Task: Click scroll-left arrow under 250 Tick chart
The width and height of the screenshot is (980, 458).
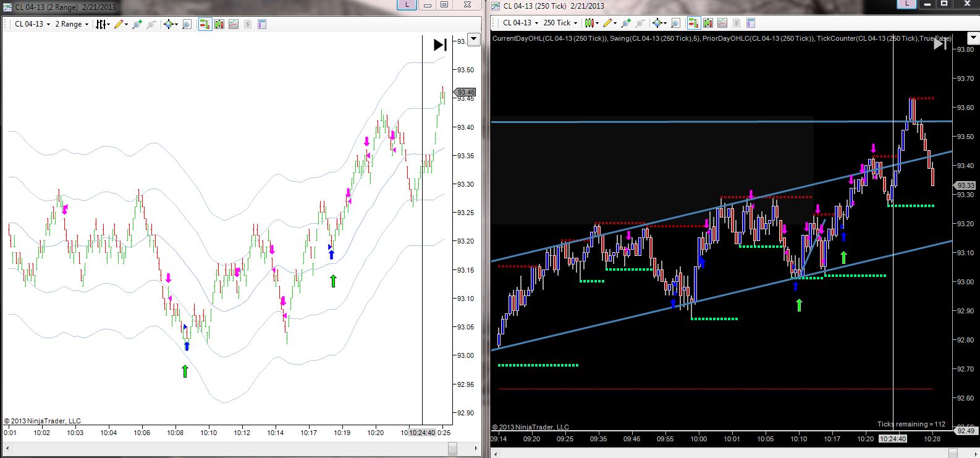Action: [496, 453]
